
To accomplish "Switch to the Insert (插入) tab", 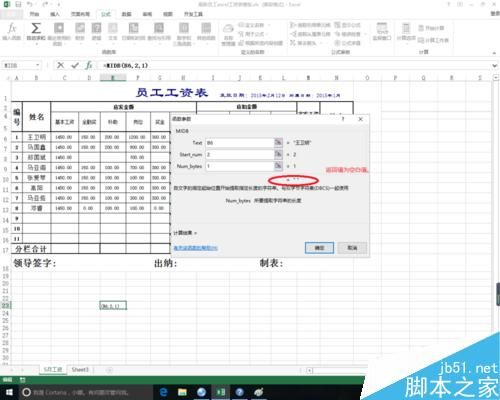I will point(55,14).
